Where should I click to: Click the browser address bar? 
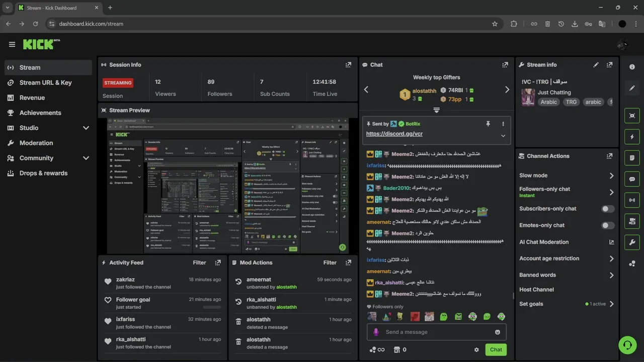click(272, 24)
